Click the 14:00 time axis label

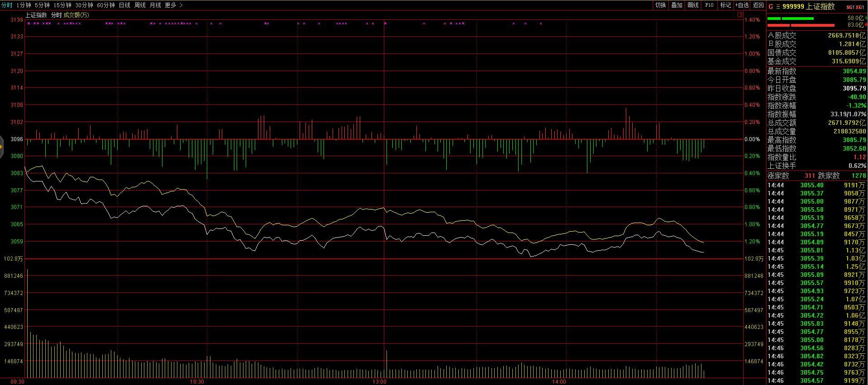[x=559, y=382]
